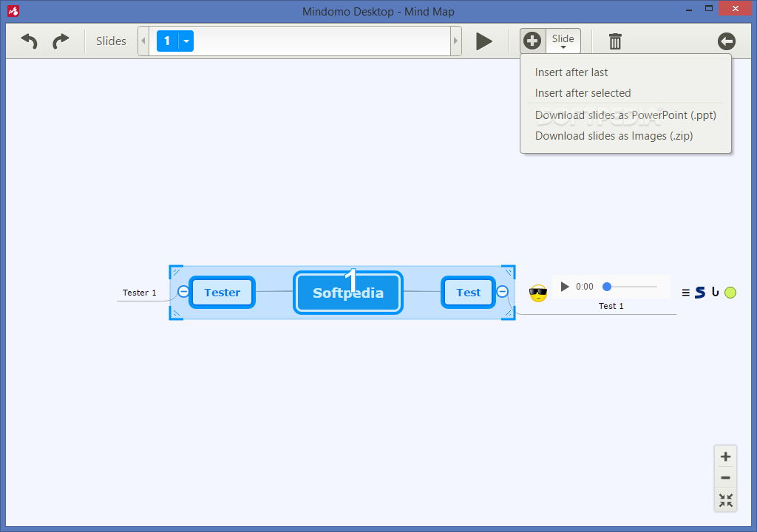Viewport: 757px width, 532px height.
Task: Click the audio time 0:00 text
Action: [585, 287]
